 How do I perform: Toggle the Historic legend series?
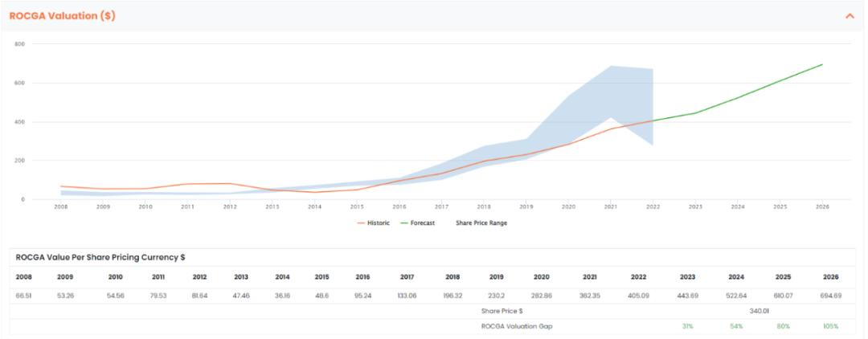[x=374, y=223]
